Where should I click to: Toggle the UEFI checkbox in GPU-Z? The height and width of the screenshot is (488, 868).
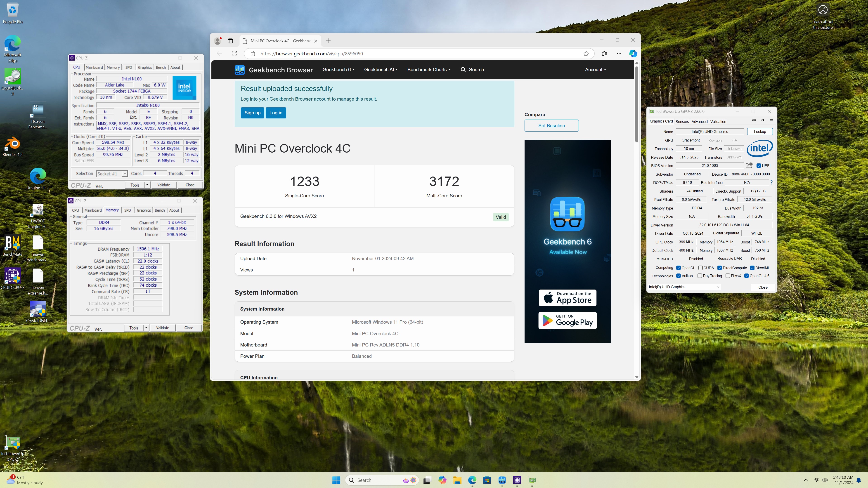click(x=759, y=166)
